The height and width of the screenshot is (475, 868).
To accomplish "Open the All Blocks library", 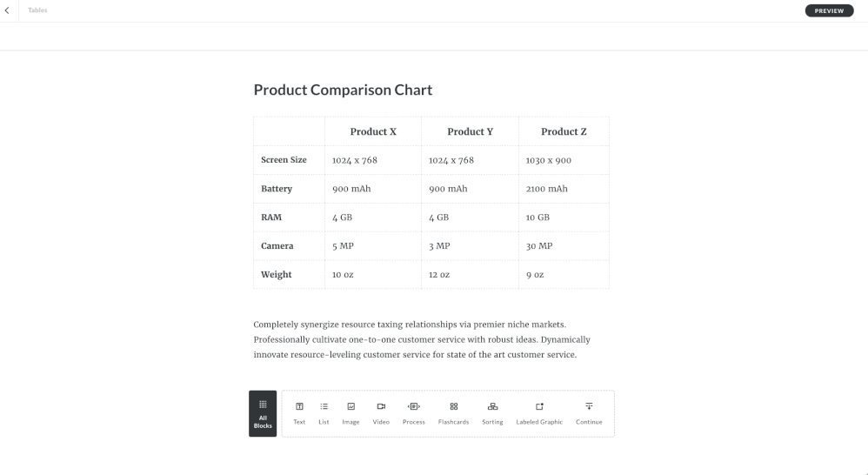I will pos(263,413).
